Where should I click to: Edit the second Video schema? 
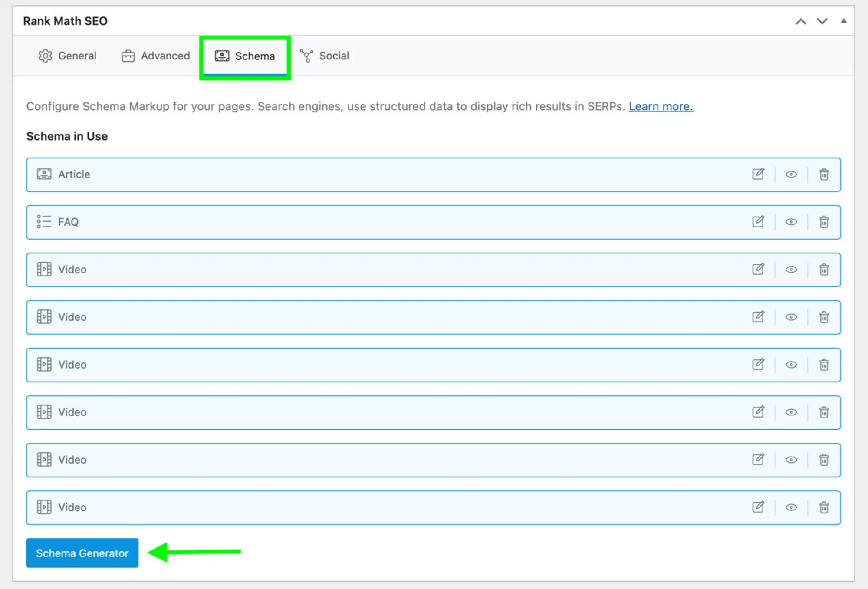(758, 317)
